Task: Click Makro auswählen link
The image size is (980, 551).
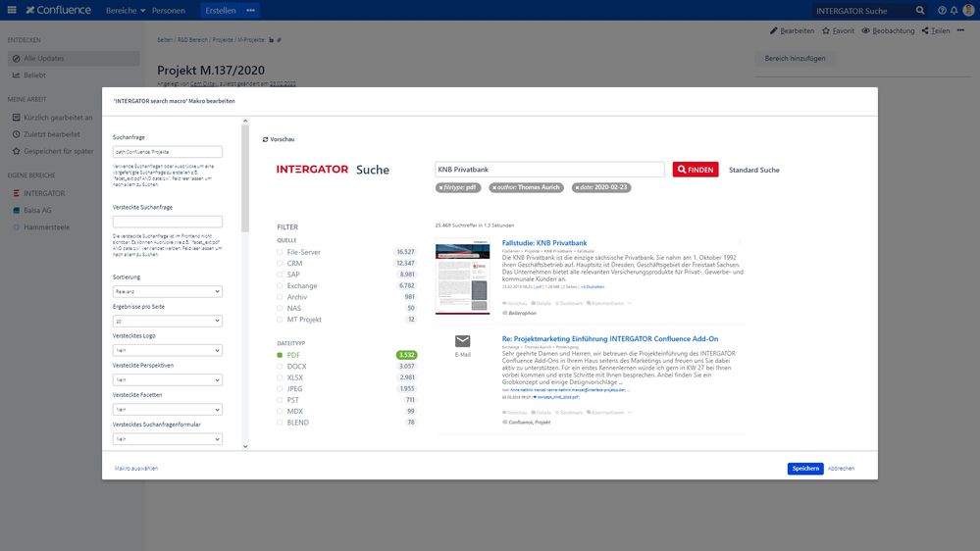Action: coord(135,469)
